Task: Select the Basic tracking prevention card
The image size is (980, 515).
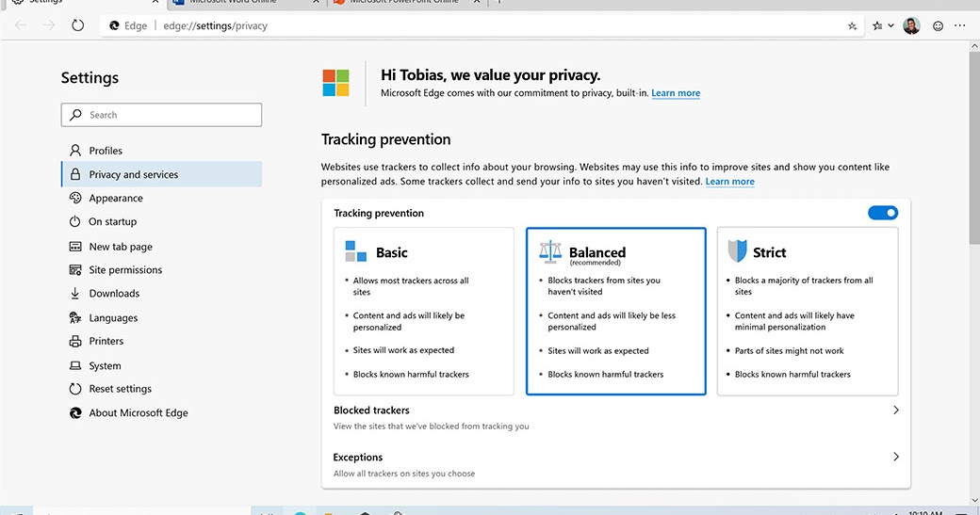Action: tap(424, 312)
